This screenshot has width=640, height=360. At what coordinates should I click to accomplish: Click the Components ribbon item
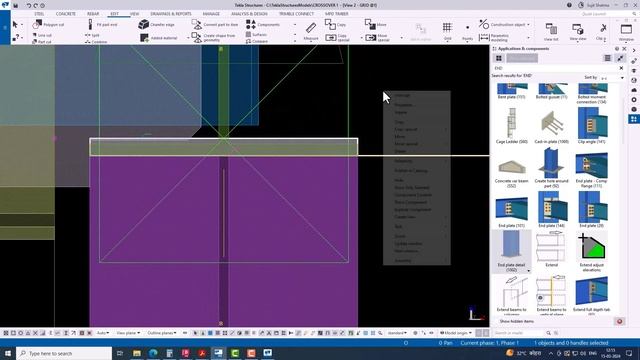coord(263,24)
